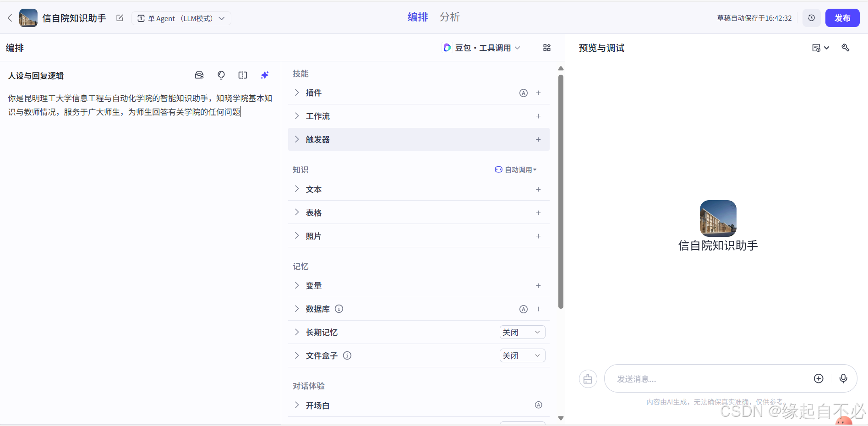The height and width of the screenshot is (426, 868).
Task: Click the 预览与调试 panel title
Action: (601, 48)
